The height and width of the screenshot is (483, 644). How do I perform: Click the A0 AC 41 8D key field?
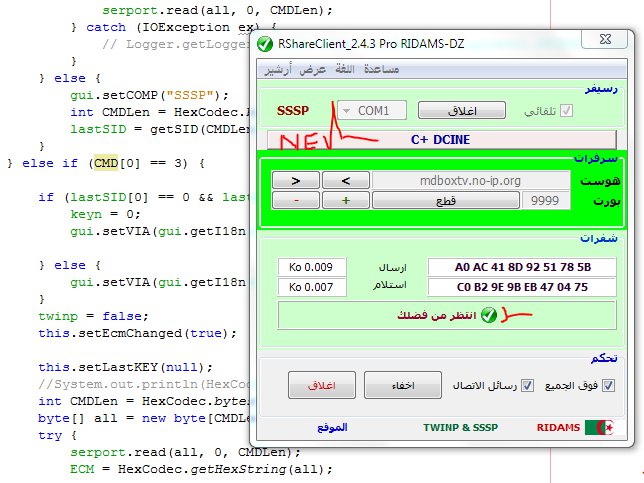(x=522, y=267)
